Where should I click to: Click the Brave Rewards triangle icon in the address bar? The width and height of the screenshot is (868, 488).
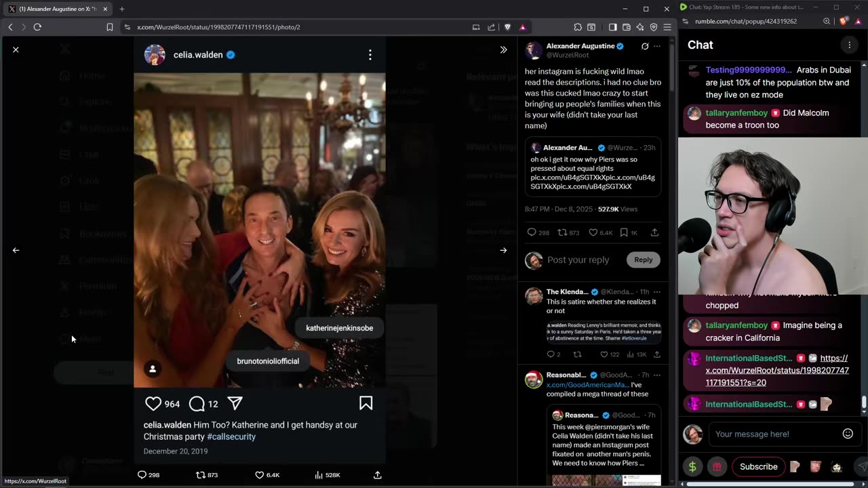(523, 27)
